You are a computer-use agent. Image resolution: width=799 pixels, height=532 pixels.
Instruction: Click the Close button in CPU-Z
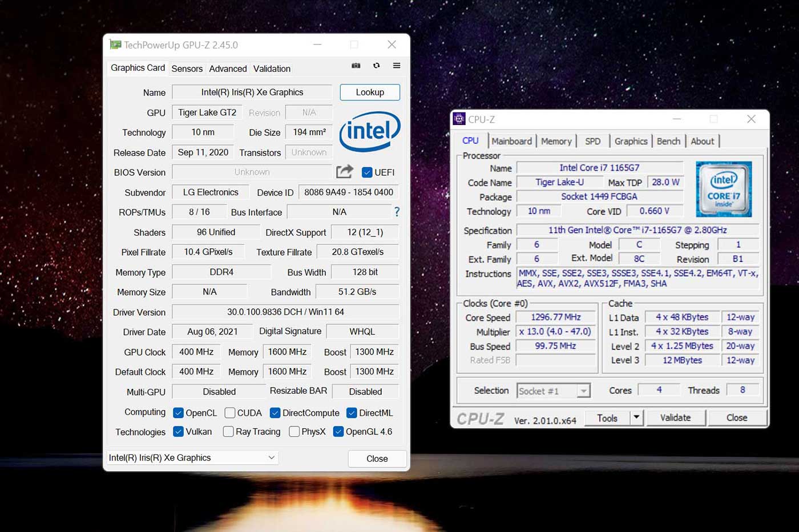737,418
